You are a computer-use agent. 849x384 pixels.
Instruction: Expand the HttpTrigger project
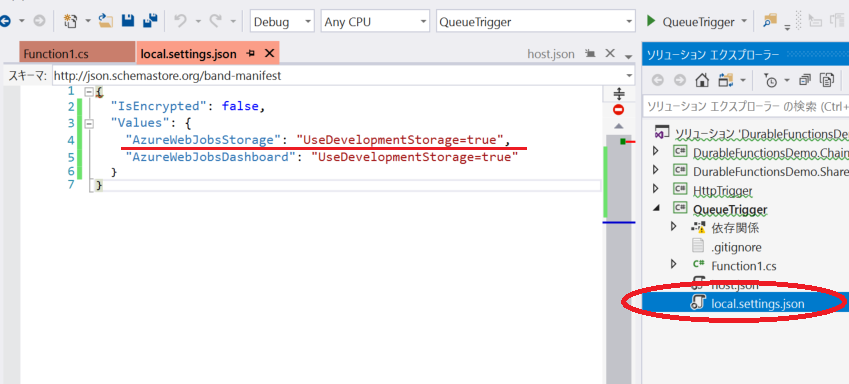click(x=656, y=189)
